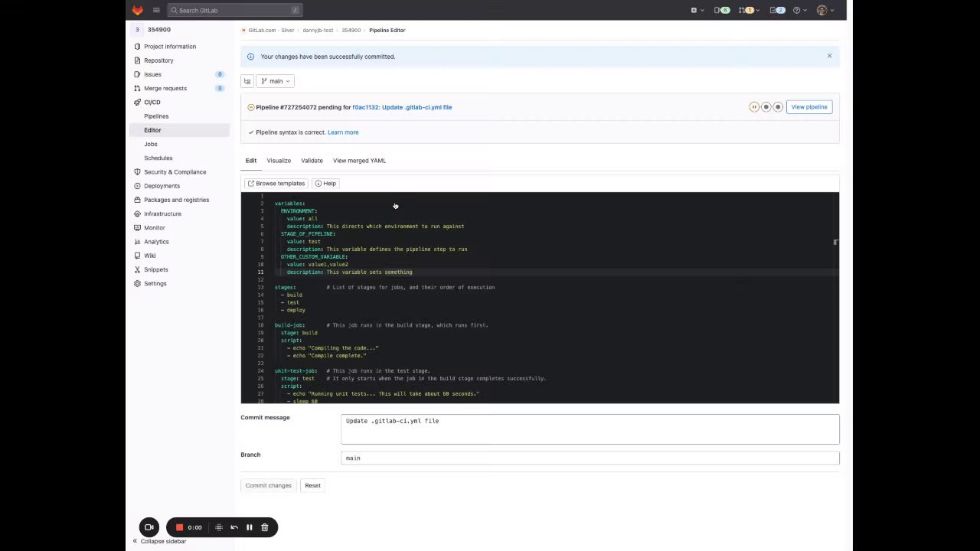The width and height of the screenshot is (980, 551).
Task: Open Snippets in the sidebar
Action: [155, 269]
